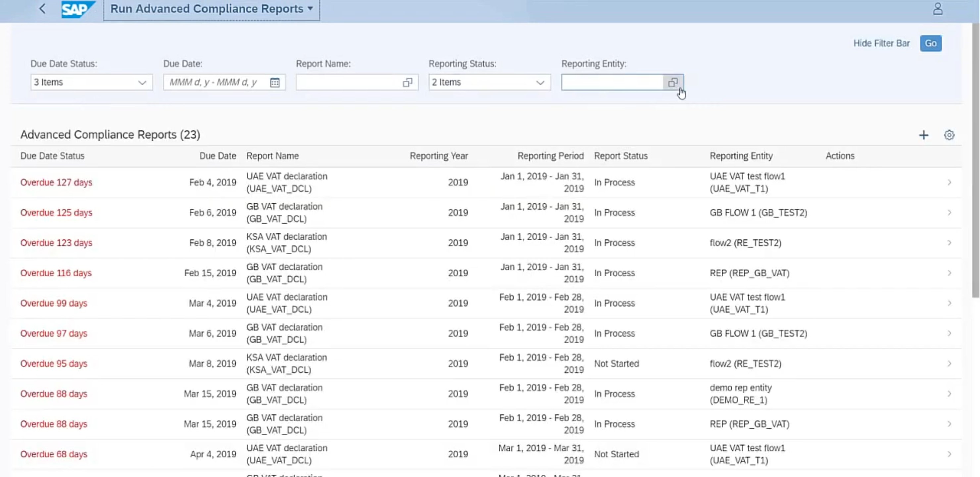This screenshot has height=477, width=980.
Task: Click the Reporting Entity column header
Action: 741,156
